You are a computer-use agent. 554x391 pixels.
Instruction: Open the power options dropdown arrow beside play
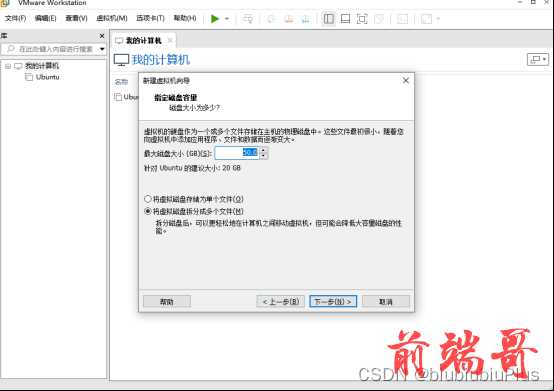click(227, 19)
